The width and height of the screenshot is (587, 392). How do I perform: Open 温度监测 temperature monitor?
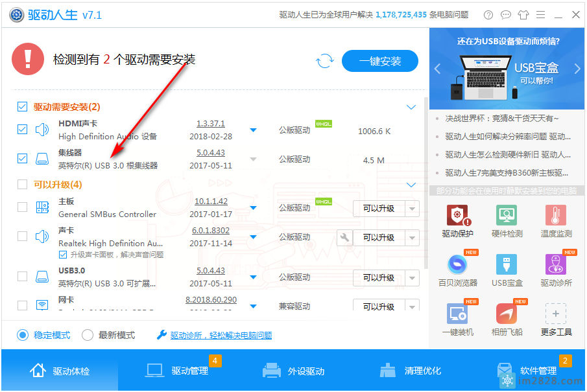click(556, 216)
